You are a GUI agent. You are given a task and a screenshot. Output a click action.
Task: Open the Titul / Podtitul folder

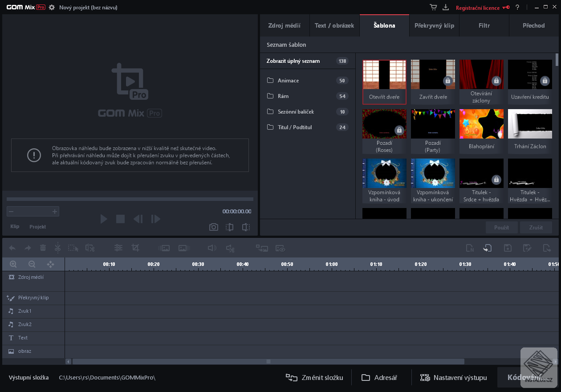[x=308, y=127]
